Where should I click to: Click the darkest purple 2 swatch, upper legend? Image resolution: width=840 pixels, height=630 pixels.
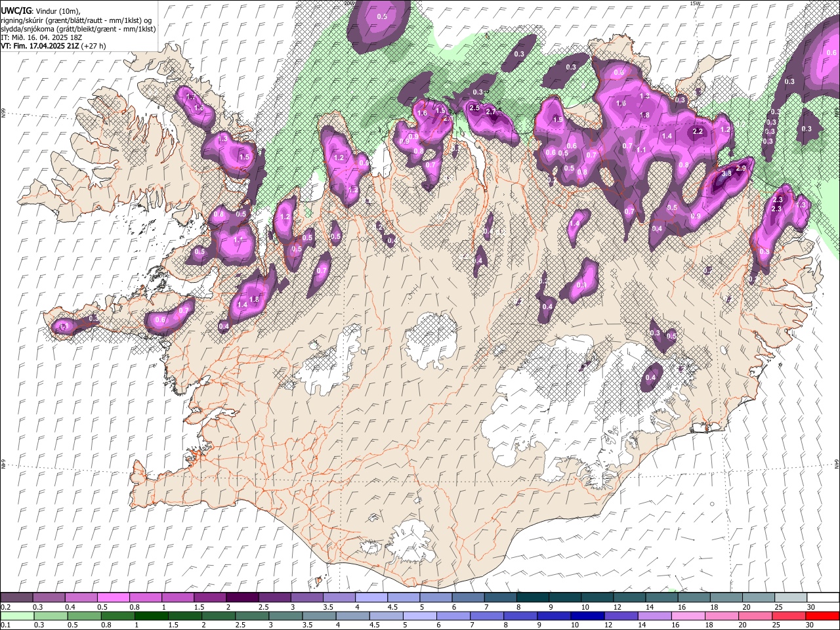pos(242,598)
